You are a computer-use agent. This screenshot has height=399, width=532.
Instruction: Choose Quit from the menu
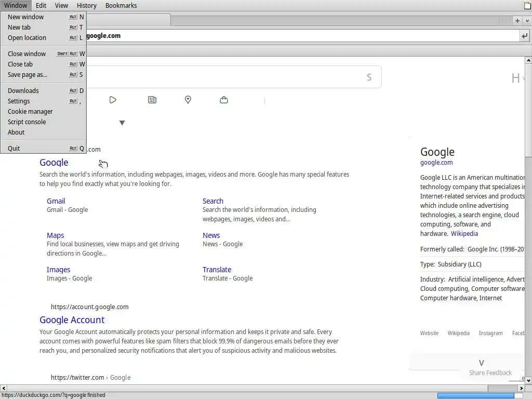[x=44, y=148]
